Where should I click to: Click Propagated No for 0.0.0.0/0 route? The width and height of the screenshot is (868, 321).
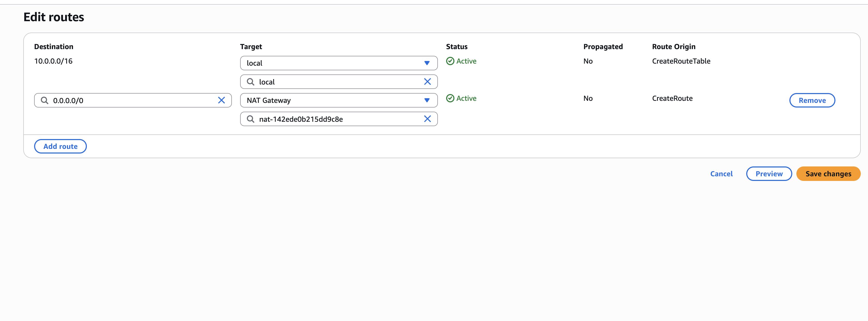point(588,98)
